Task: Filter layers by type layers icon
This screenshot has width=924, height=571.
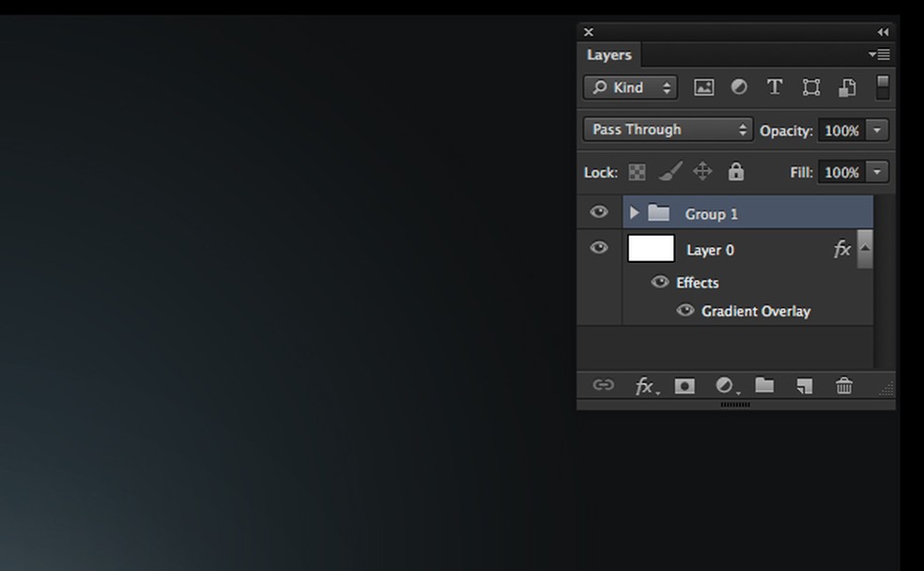Action: click(775, 87)
